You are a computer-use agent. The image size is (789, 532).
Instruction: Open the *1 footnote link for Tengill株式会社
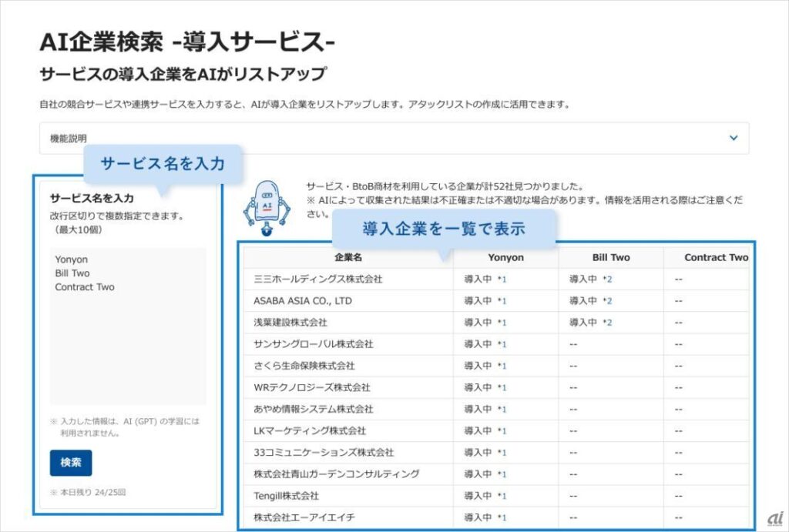tap(502, 496)
